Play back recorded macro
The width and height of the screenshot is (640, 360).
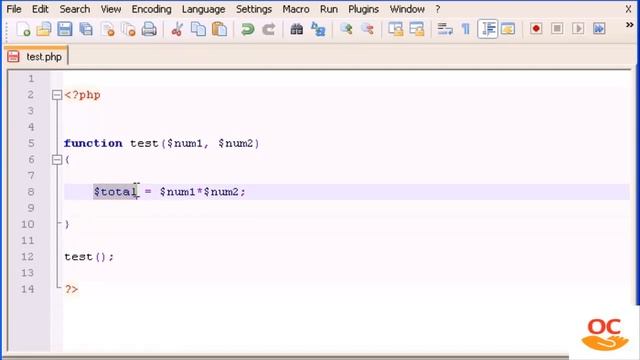point(578,29)
